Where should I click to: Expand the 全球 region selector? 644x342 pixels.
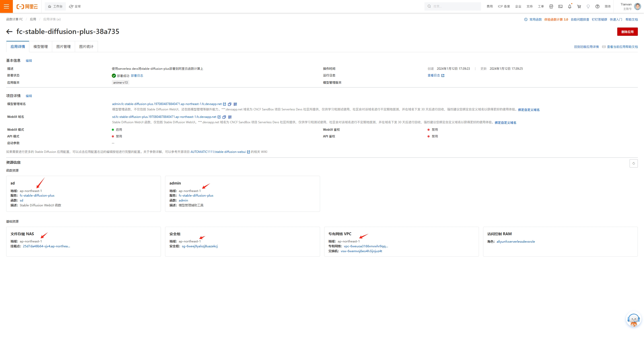pos(75,6)
